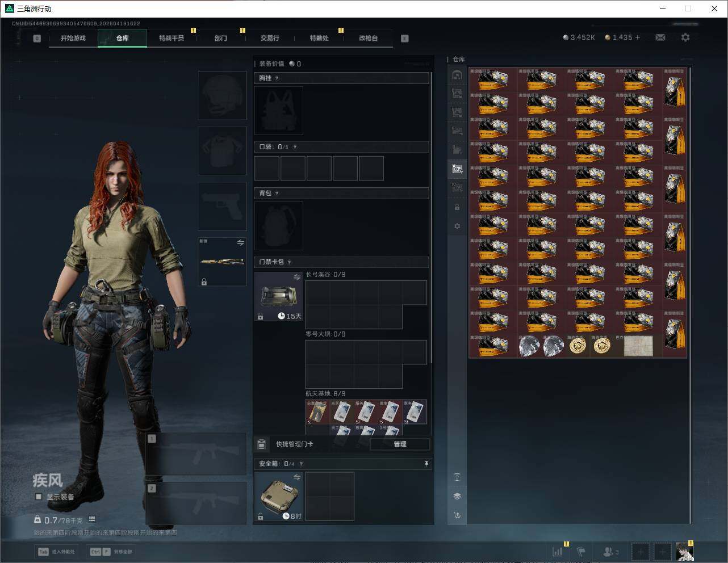Click the weight readout 0.7/78千克

pyautogui.click(x=58, y=520)
